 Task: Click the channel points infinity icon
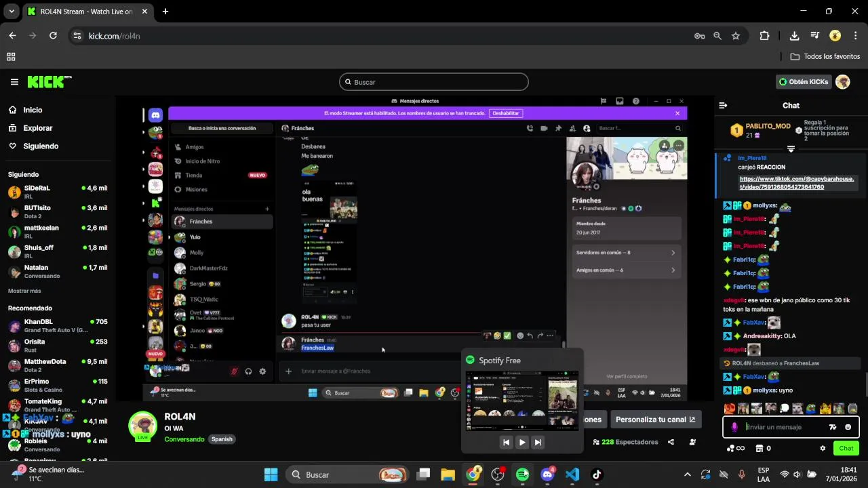tap(736, 448)
